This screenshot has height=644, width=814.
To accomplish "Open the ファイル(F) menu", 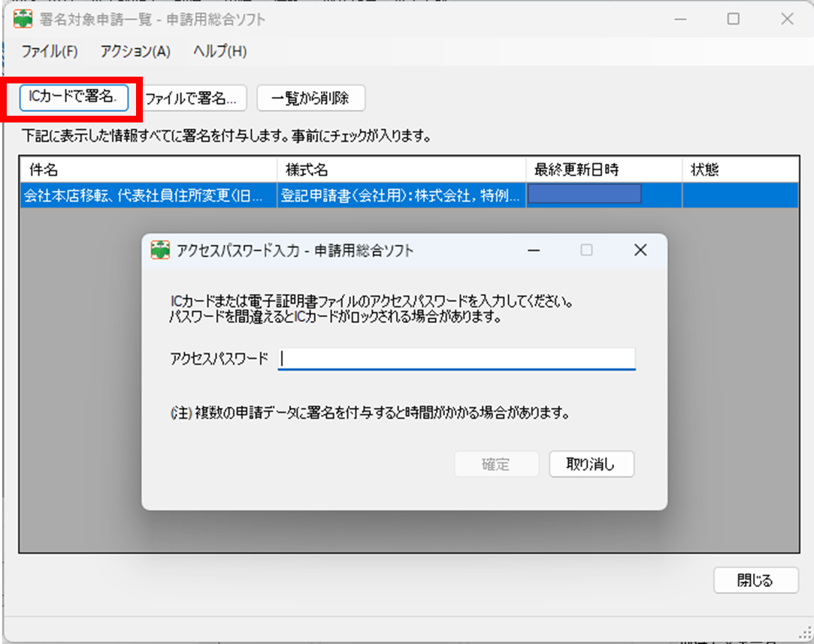I will tap(50, 52).
